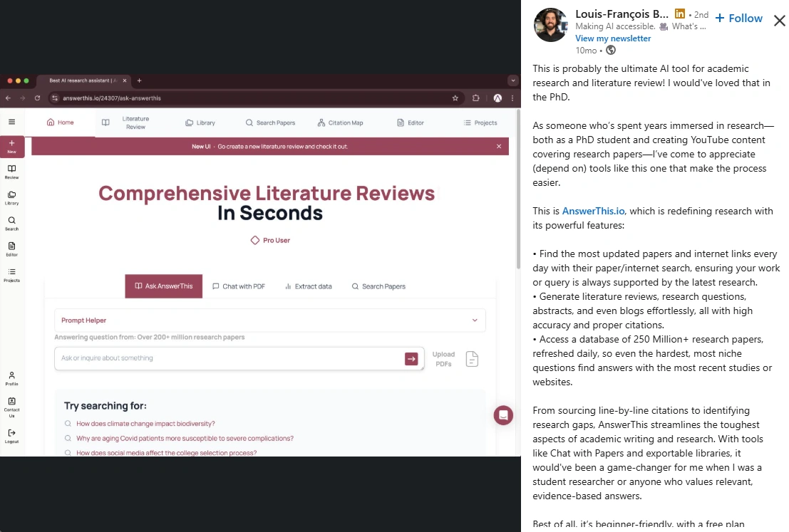The height and width of the screenshot is (532, 789).
Task: Switch to Extract data tab
Action: (309, 286)
